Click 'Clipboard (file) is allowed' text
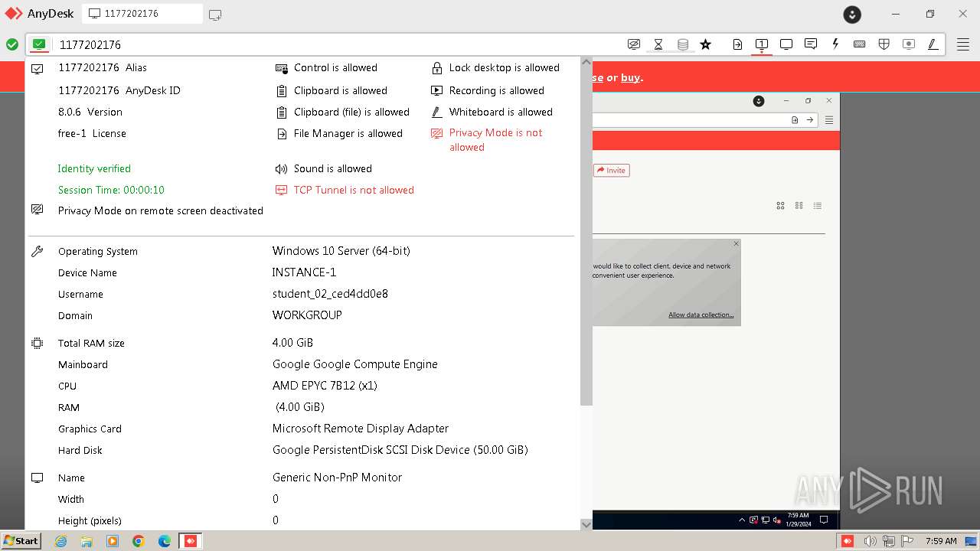 point(351,112)
